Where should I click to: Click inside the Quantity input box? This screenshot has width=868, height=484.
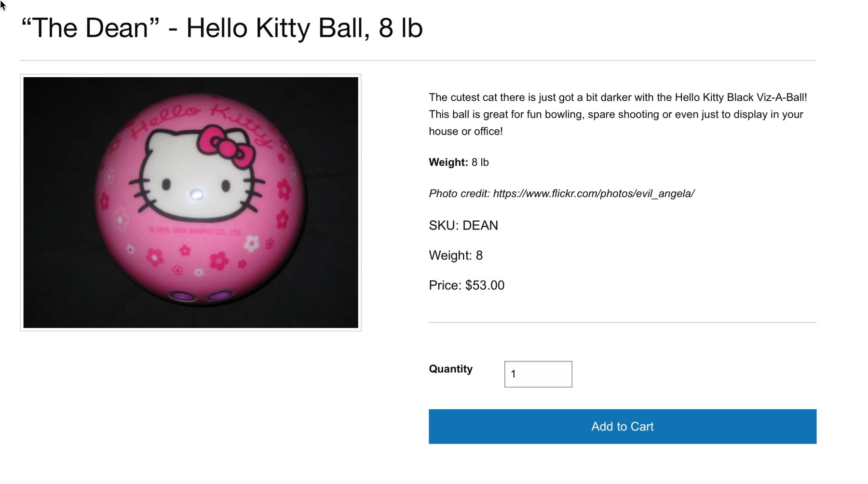(x=537, y=374)
